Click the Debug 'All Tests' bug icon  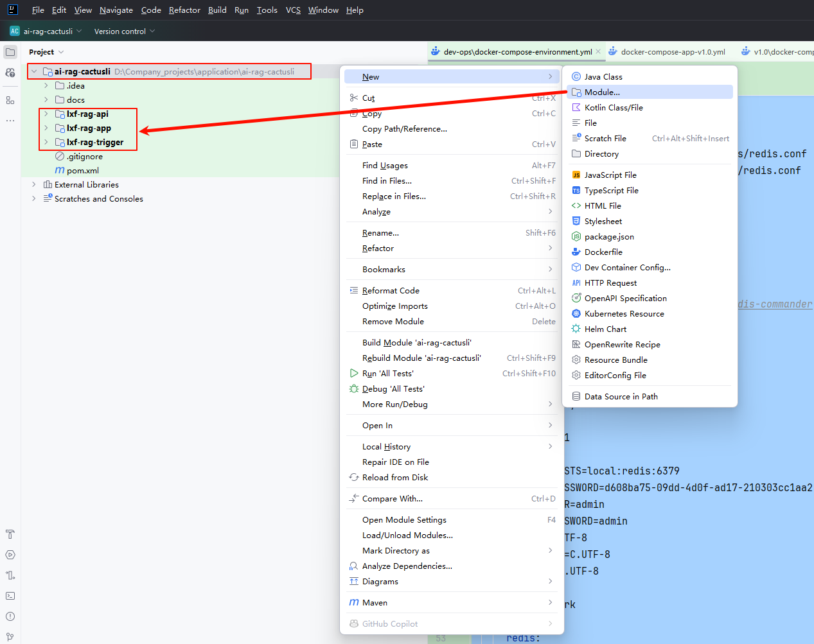[x=354, y=388]
